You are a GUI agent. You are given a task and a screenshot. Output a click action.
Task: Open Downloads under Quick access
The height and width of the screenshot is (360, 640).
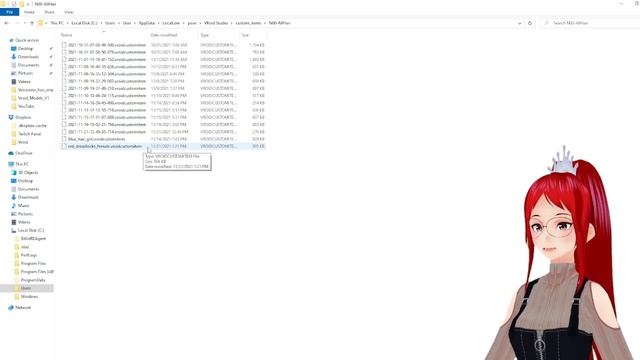point(28,57)
